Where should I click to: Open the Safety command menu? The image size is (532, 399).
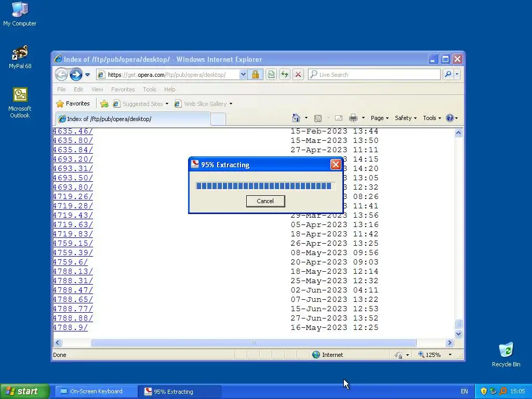point(405,118)
